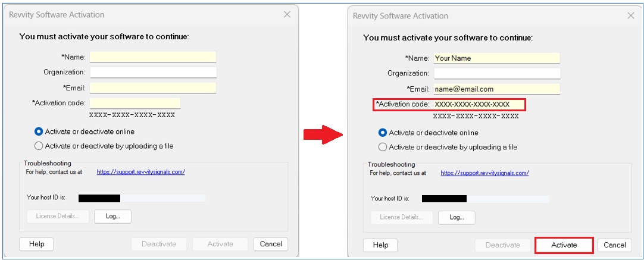The image size is (644, 260).
Task: Click the grayed License Details button in right dialog
Action: (x=402, y=217)
